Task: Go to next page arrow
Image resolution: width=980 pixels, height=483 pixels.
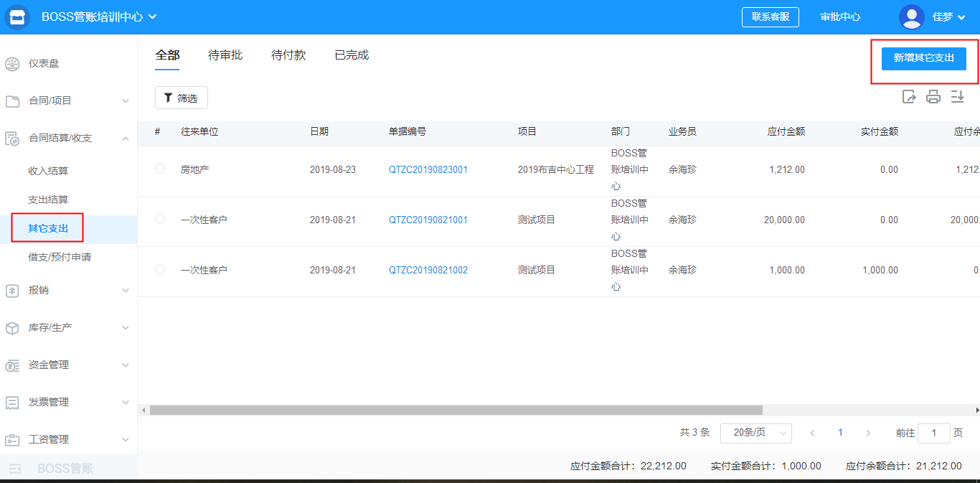Action: [868, 433]
